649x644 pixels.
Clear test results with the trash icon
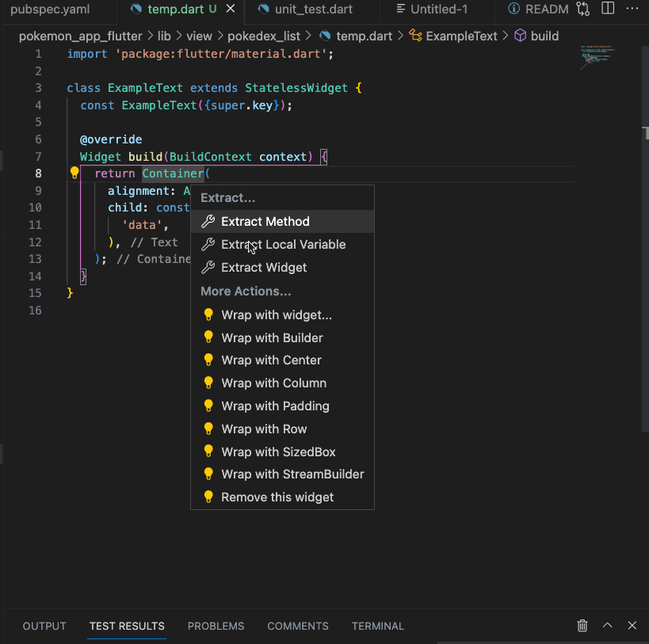[582, 626]
